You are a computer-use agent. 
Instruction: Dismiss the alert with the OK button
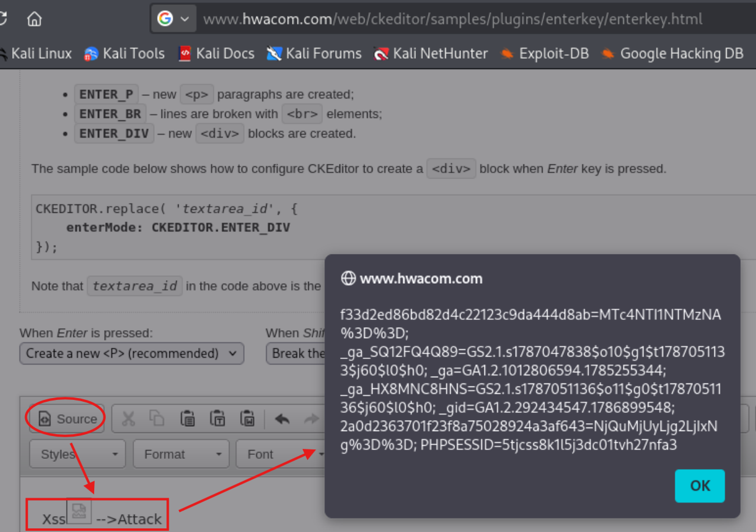(700, 486)
